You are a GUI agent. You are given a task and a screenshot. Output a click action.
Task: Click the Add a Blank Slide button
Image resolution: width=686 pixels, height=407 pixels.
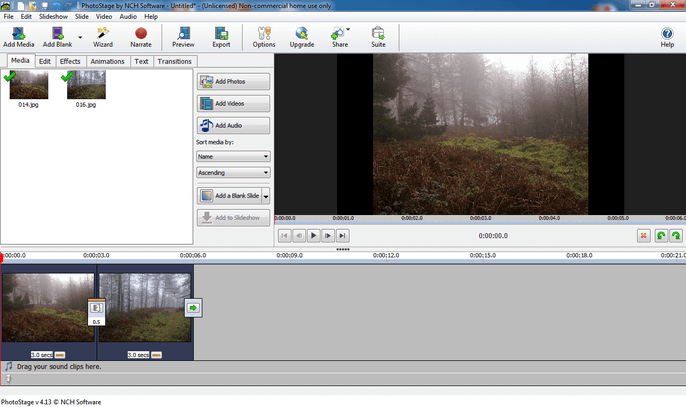(229, 196)
